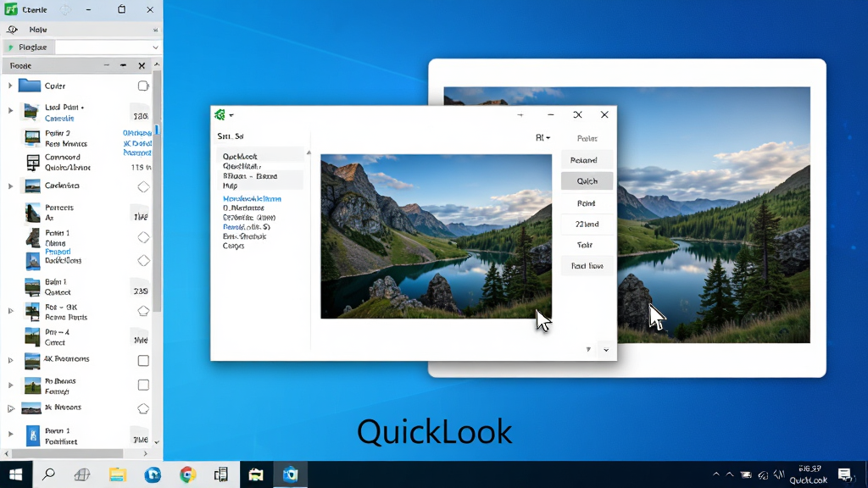
Task: Click the Poster label in the preview window
Action: (587, 138)
